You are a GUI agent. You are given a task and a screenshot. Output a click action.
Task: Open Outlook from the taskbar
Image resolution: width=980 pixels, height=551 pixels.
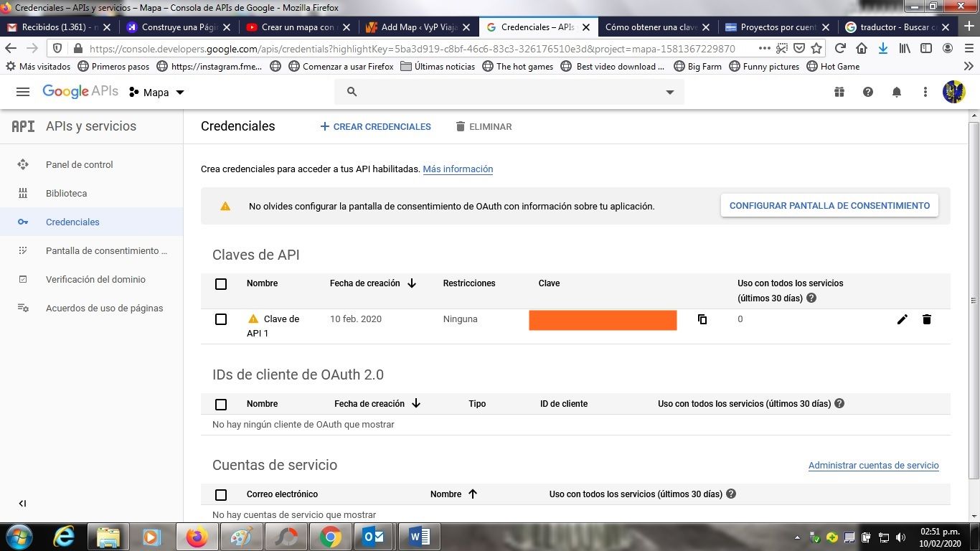point(374,537)
